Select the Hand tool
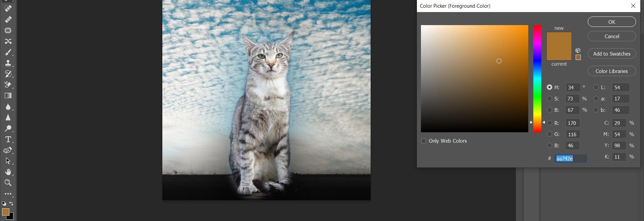The width and height of the screenshot is (644, 221). click(8, 172)
